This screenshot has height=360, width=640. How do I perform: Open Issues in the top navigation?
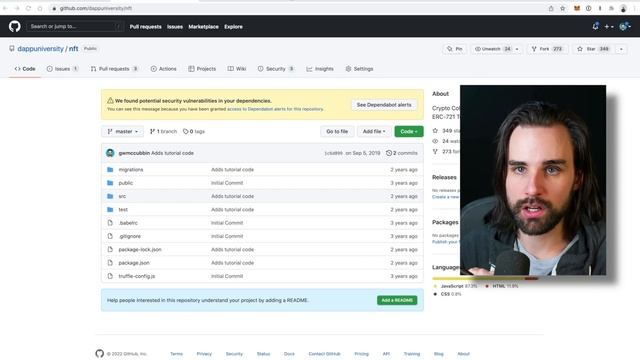pos(175,27)
